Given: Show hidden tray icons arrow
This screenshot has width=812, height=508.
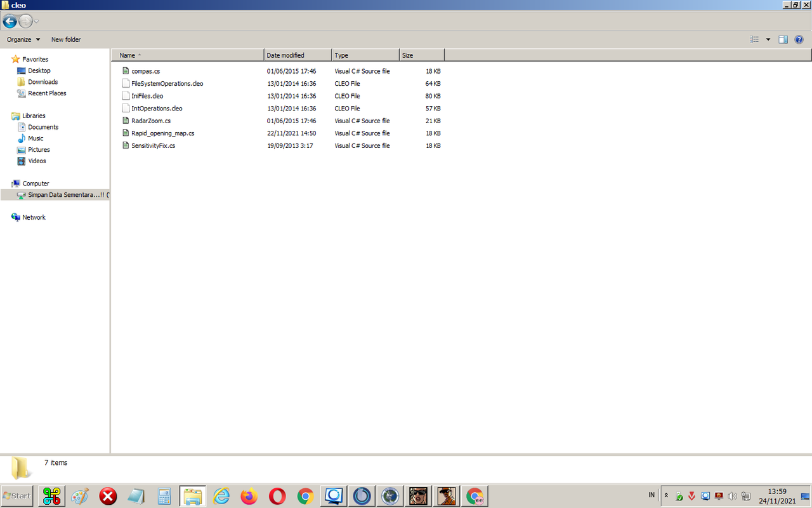Looking at the screenshot, I should click(666, 495).
